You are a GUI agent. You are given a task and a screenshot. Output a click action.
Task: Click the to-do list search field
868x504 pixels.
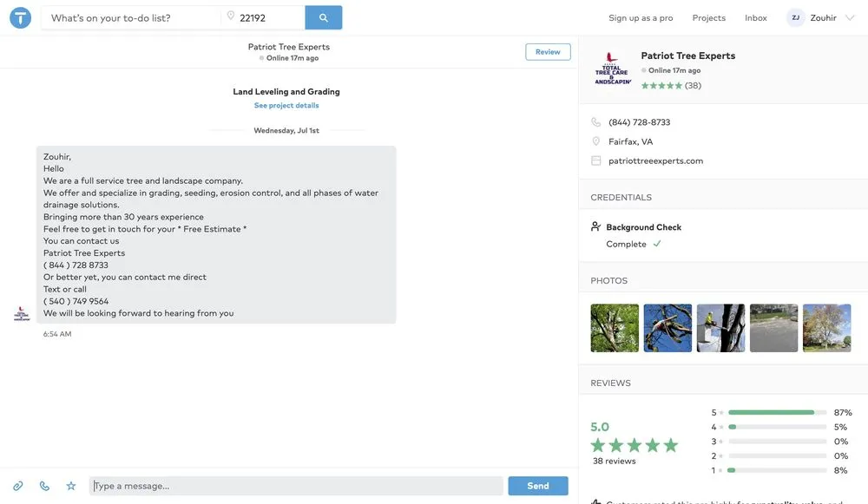(130, 17)
